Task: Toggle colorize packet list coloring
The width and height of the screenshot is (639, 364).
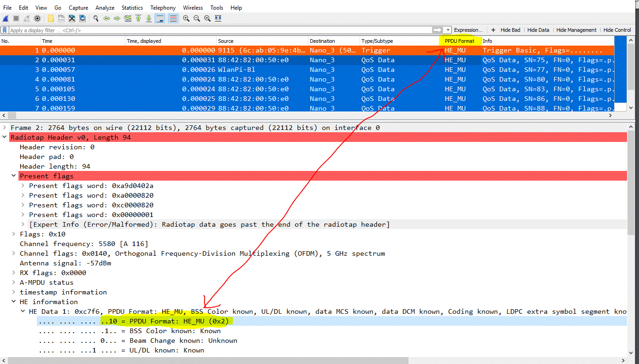Action: [172, 18]
